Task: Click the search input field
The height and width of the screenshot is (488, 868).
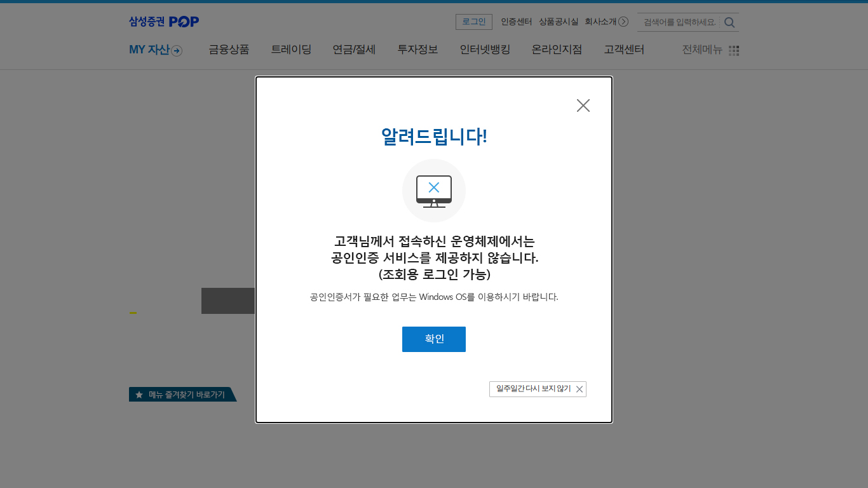Action: 679,22
